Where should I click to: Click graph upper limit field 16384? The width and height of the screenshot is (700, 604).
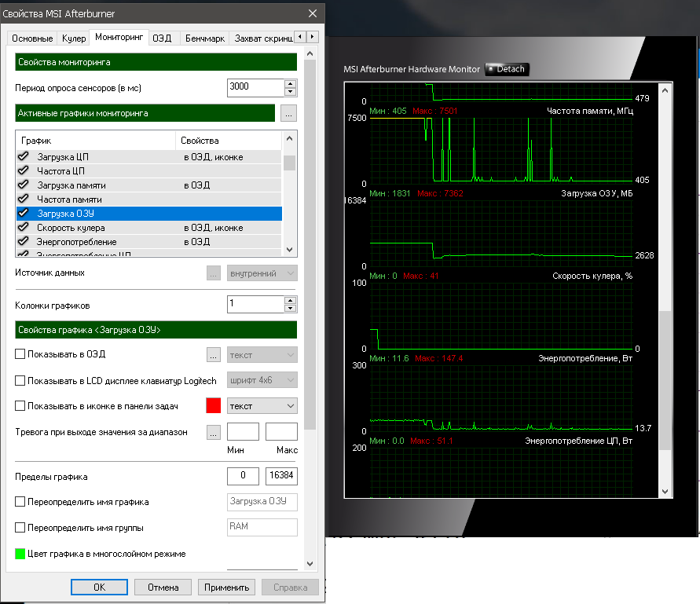pyautogui.click(x=281, y=476)
